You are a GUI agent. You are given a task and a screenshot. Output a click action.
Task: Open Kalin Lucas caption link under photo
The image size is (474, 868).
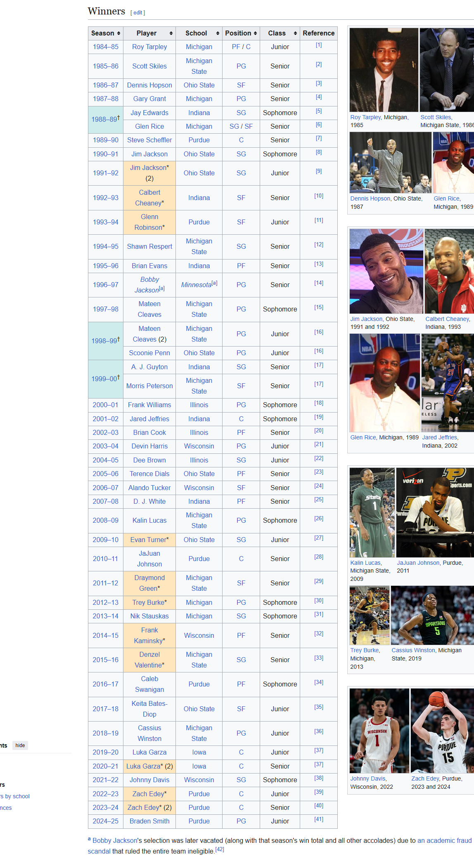(365, 563)
